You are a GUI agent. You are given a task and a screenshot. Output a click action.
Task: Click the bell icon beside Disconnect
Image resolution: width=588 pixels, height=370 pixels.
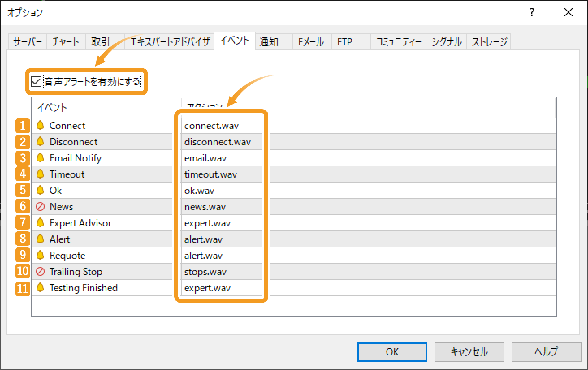40,142
